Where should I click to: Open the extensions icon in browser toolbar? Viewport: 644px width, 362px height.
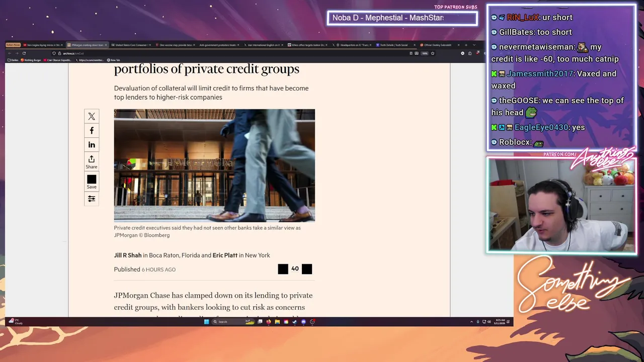click(x=470, y=53)
